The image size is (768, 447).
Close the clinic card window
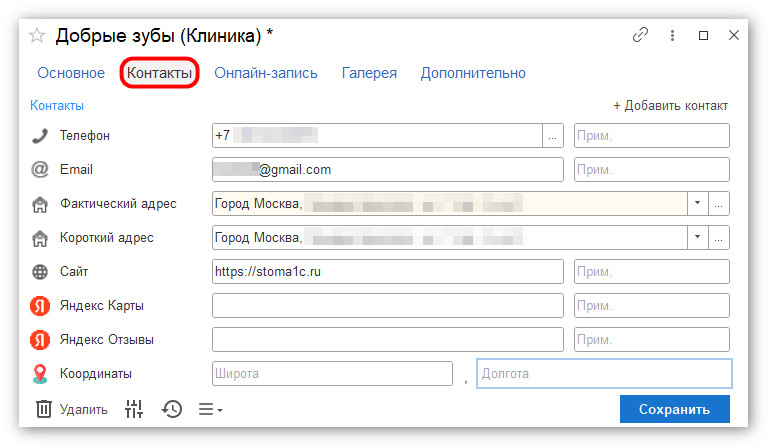(734, 35)
